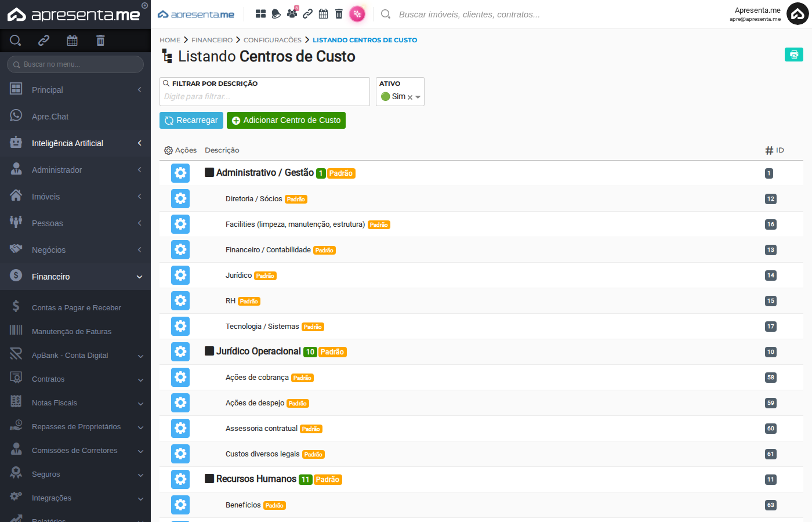
Task: Go to FINANCEIRO in the breadcrumb
Action: pyautogui.click(x=212, y=40)
